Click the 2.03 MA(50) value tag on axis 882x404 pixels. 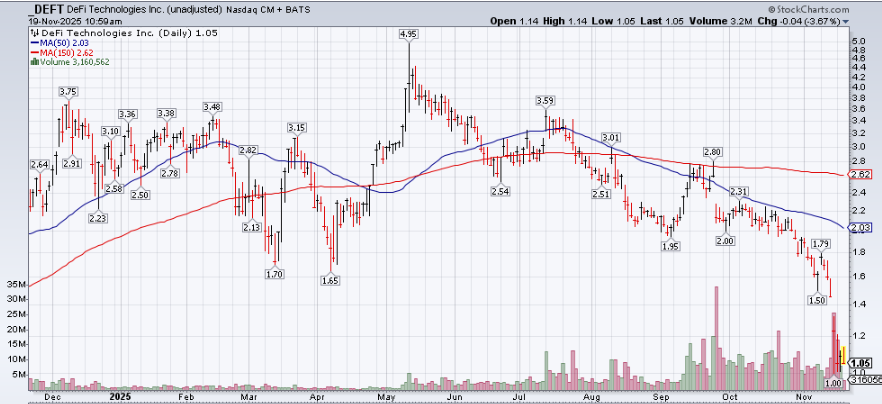(x=861, y=228)
